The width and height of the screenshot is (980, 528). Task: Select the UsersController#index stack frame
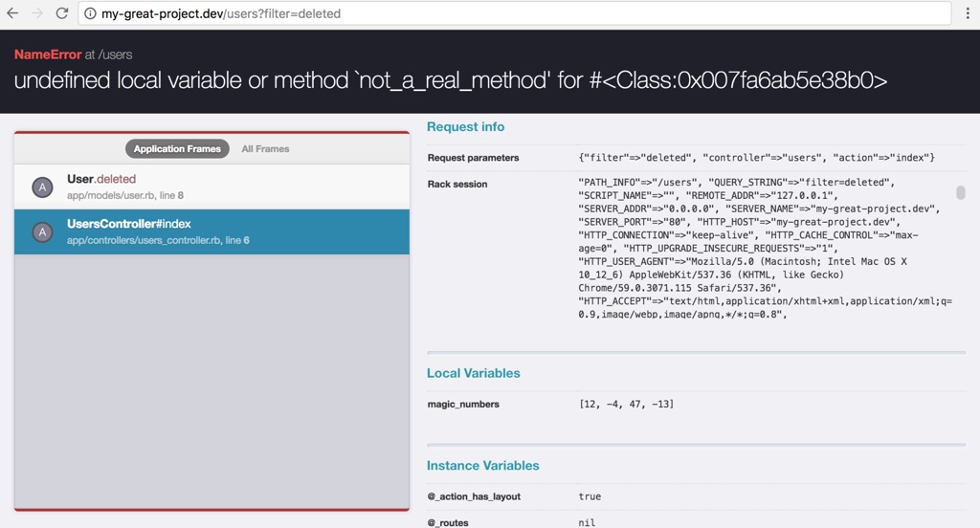click(212, 231)
